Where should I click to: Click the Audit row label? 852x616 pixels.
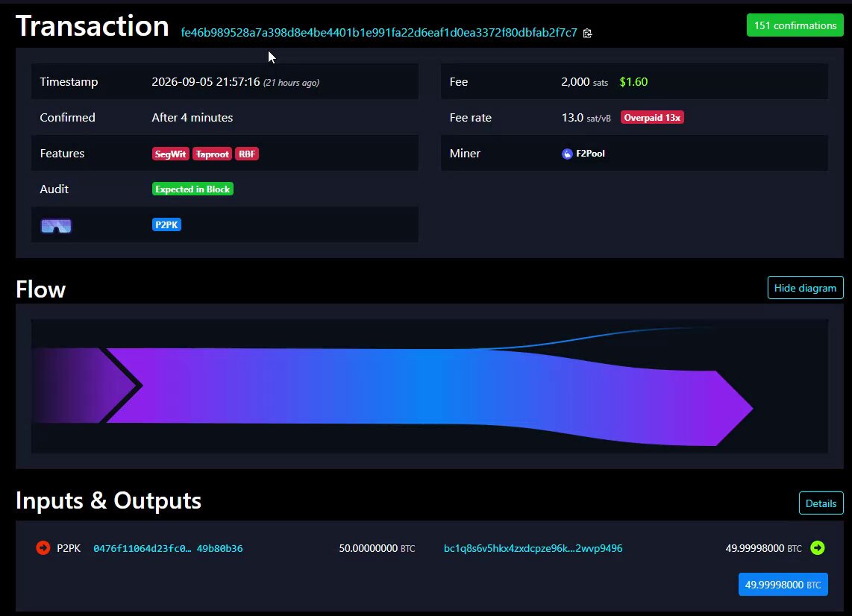54,189
